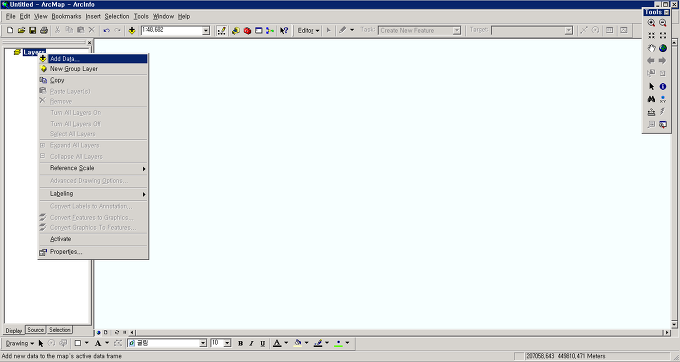Pick the Select Elements arrow in Tools palette

coord(651,87)
